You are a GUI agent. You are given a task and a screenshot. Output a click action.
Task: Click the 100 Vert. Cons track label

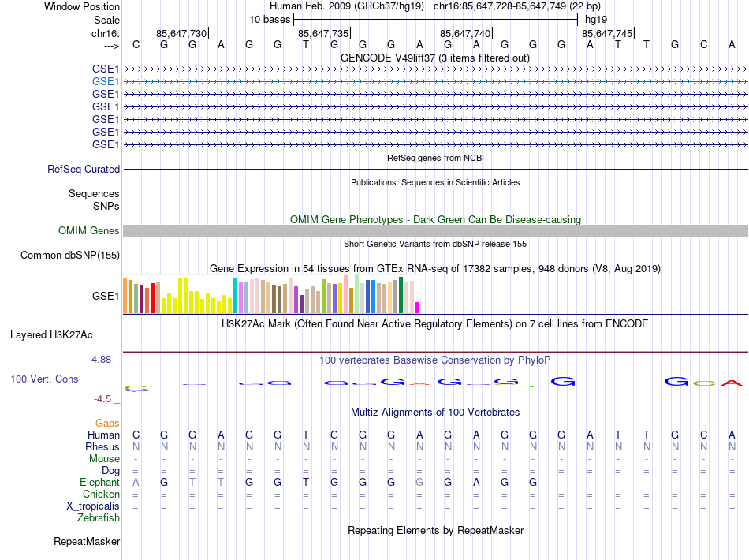pyautogui.click(x=44, y=379)
